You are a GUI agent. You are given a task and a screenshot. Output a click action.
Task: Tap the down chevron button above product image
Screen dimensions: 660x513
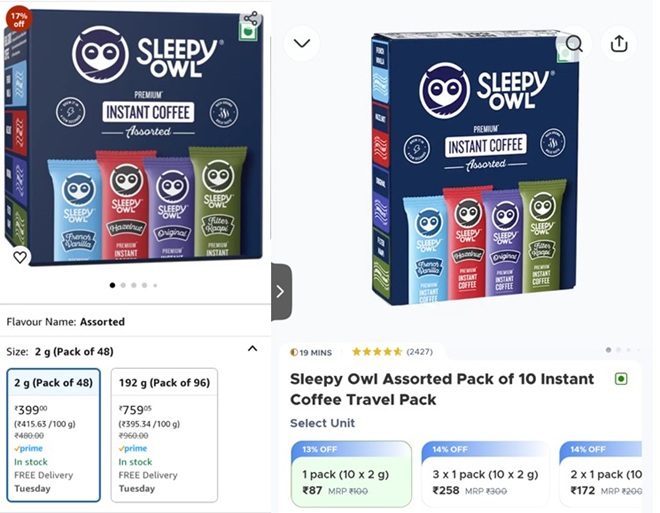[302, 43]
